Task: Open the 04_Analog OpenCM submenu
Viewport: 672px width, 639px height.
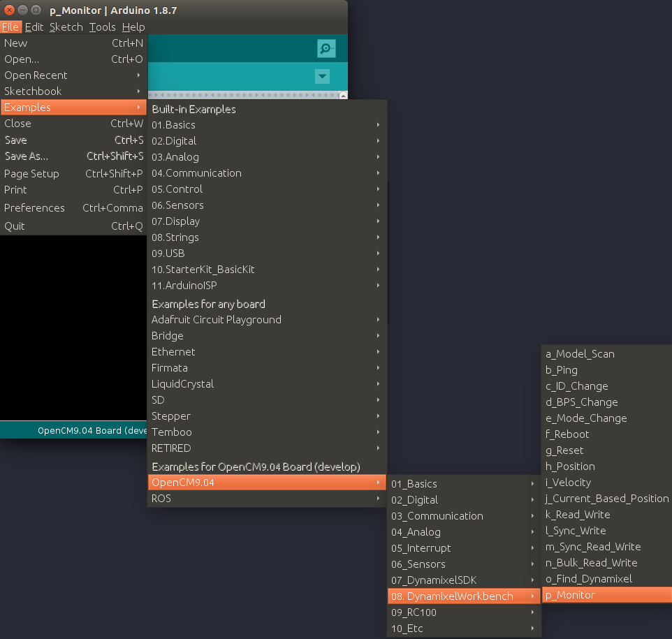Action: click(464, 532)
